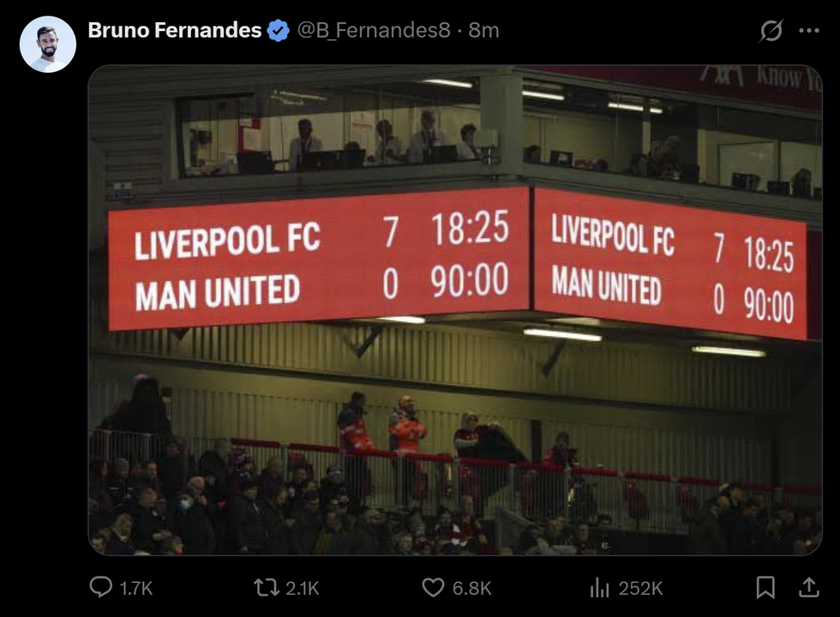
Task: Like the post with the heart icon
Action: tap(435, 588)
